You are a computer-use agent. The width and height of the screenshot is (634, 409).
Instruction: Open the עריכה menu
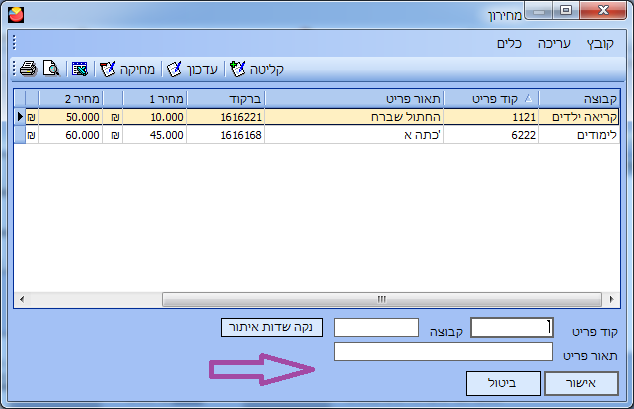coord(554,44)
